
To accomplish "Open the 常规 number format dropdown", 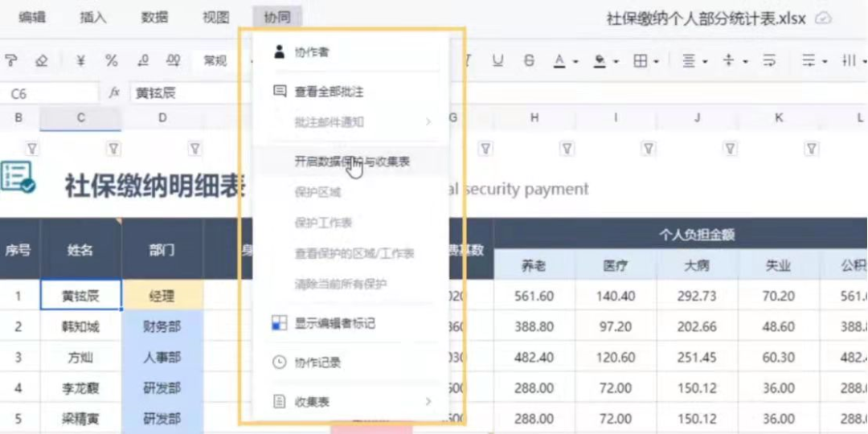I will [217, 61].
